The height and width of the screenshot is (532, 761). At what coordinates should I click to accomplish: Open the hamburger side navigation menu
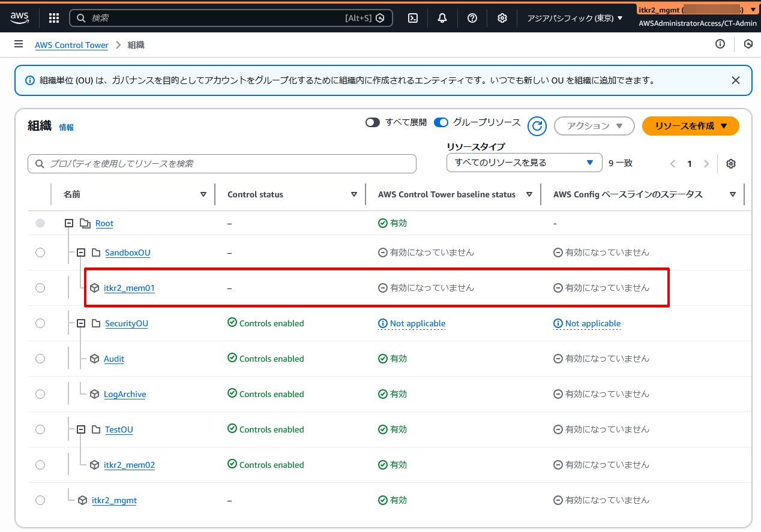(x=19, y=44)
